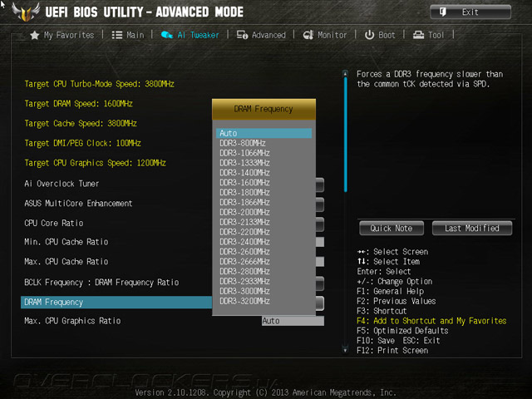Click the Ai Tweaker icon
This screenshot has height=399, width=532.
pos(167,35)
